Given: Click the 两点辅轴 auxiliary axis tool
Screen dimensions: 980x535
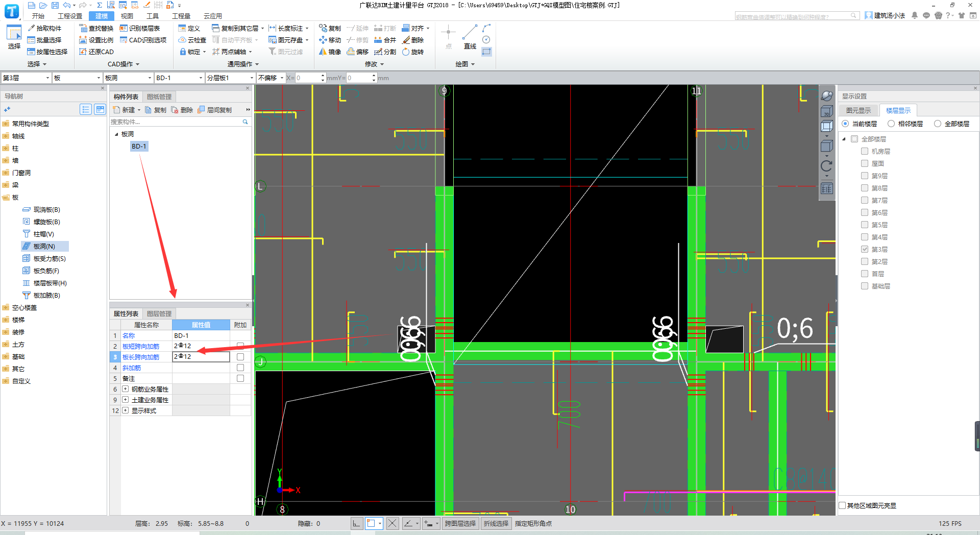Looking at the screenshot, I should [232, 52].
